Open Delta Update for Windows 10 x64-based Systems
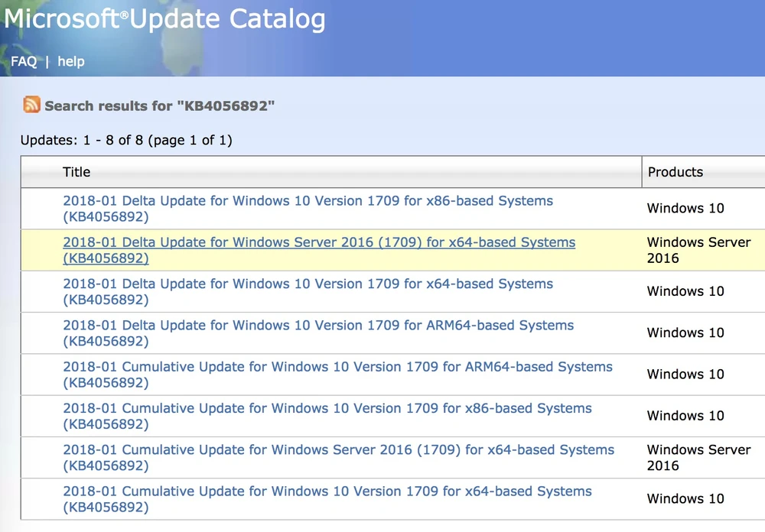Image resolution: width=765 pixels, height=532 pixels. tap(308, 284)
